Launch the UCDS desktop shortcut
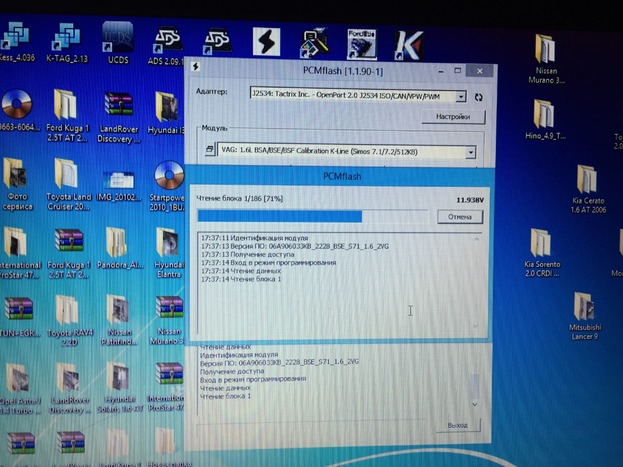The height and width of the screenshot is (467, 623). tap(117, 40)
